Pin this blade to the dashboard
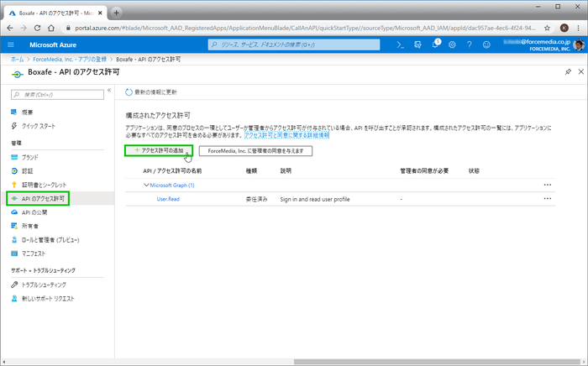The width and height of the screenshot is (588, 366). pyautogui.click(x=568, y=71)
